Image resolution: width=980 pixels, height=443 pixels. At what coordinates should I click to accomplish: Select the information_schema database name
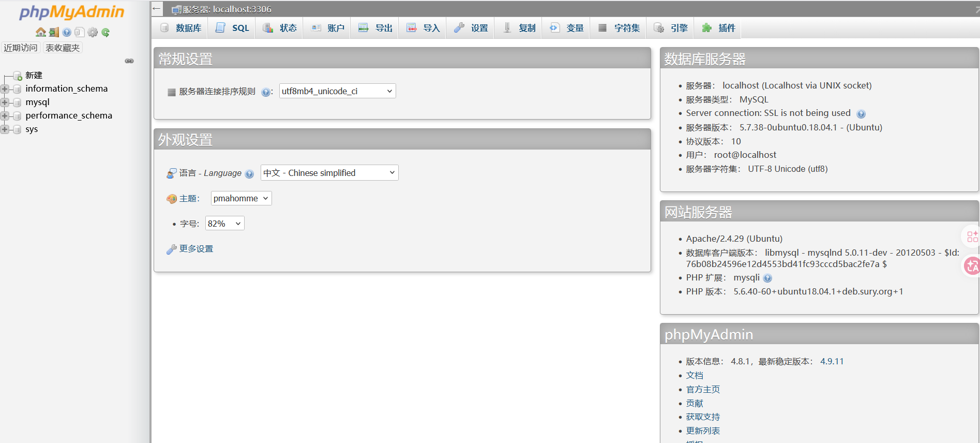(x=67, y=88)
